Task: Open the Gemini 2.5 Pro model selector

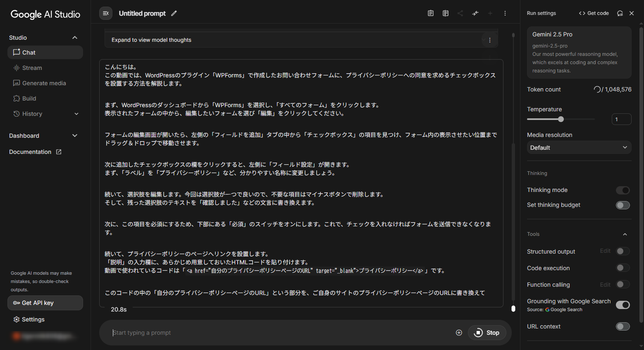Action: click(x=579, y=53)
